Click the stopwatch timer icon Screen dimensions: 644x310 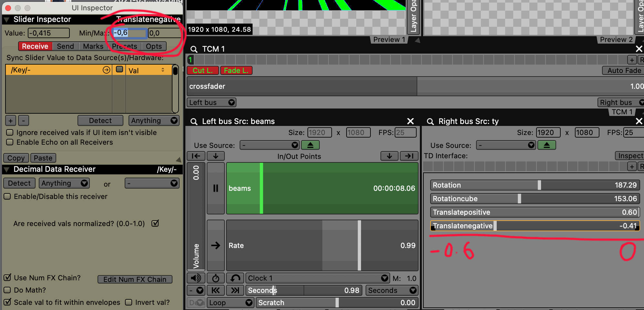[215, 278]
